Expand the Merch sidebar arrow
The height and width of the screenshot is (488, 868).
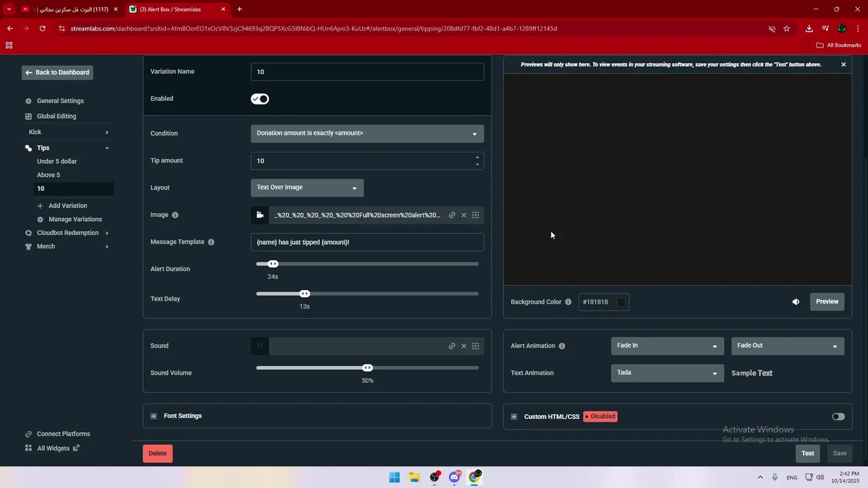(x=107, y=247)
